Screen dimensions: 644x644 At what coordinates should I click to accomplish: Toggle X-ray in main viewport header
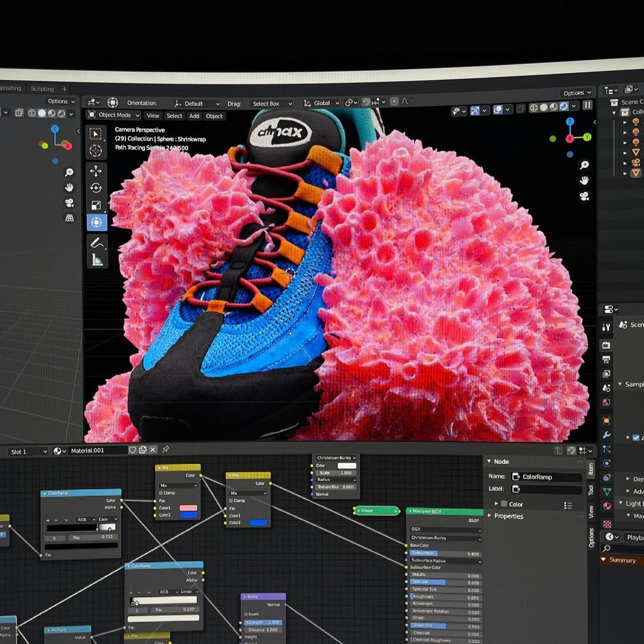pos(521,109)
